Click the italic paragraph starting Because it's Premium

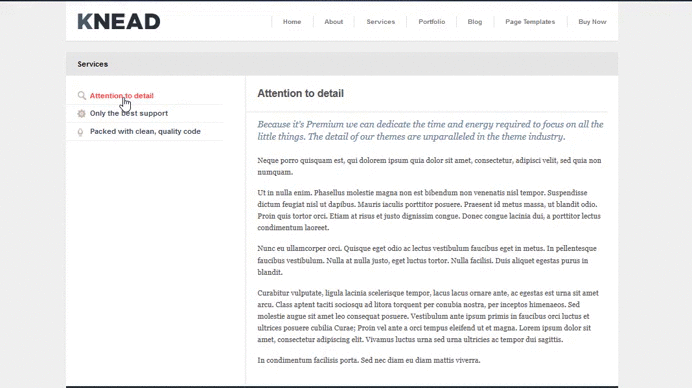click(x=430, y=131)
